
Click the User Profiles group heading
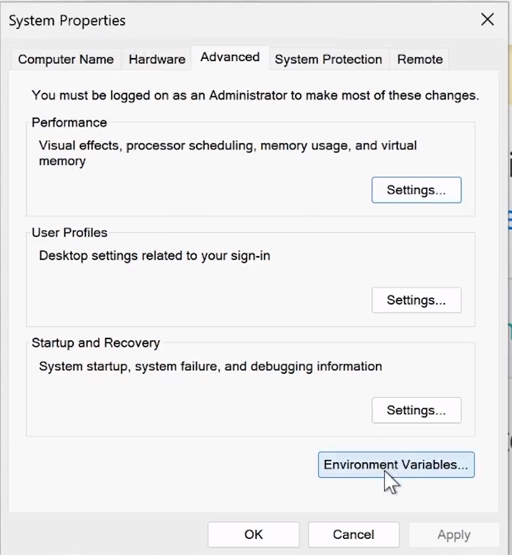pyautogui.click(x=69, y=233)
